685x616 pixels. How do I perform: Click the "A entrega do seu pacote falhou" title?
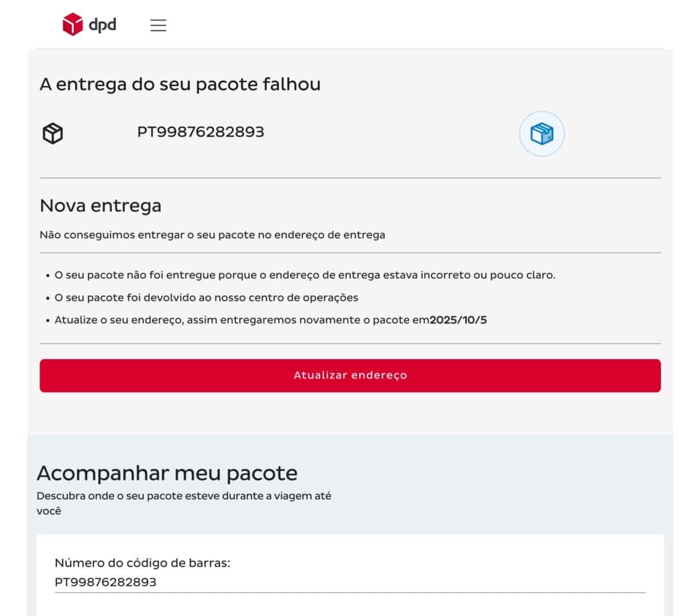[180, 84]
